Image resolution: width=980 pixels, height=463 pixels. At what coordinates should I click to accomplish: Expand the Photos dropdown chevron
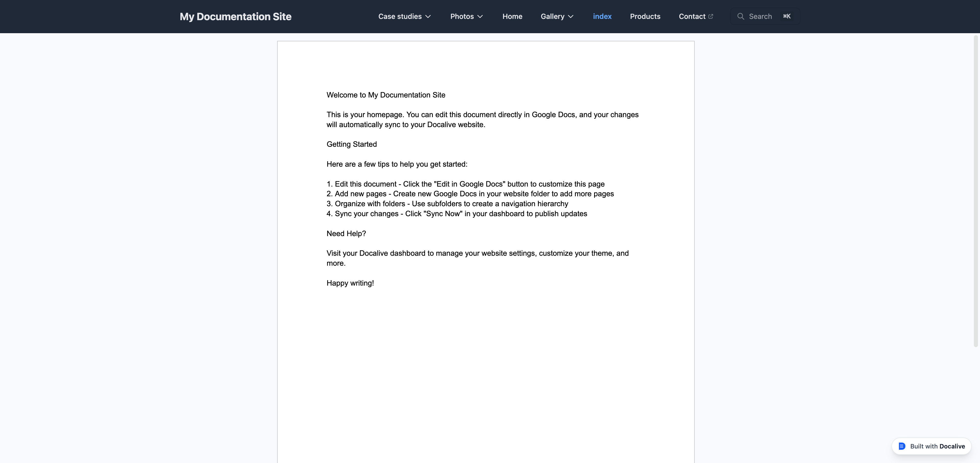pyautogui.click(x=480, y=17)
